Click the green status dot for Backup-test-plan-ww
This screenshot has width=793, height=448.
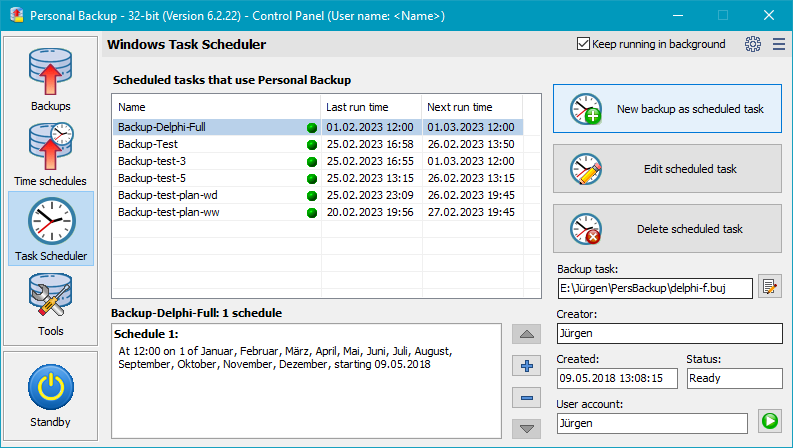point(312,213)
